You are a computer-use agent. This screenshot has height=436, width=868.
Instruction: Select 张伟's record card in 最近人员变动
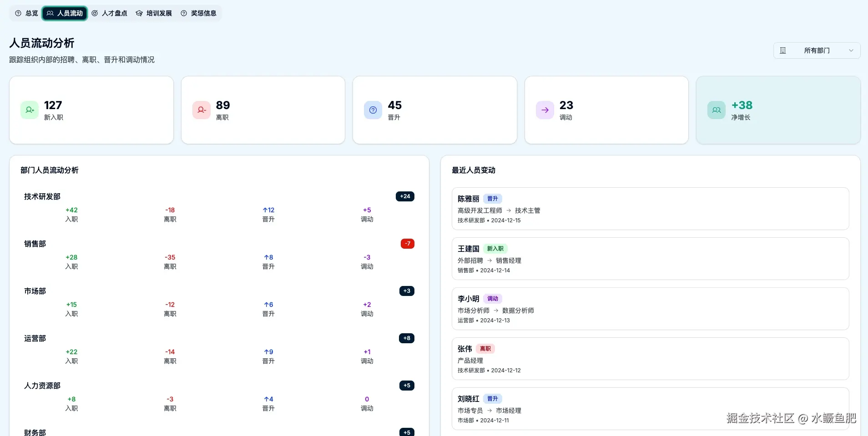[x=650, y=359]
